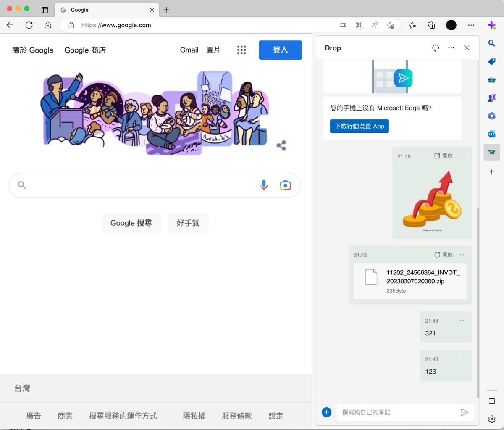Open more options for 123 note

(462, 359)
